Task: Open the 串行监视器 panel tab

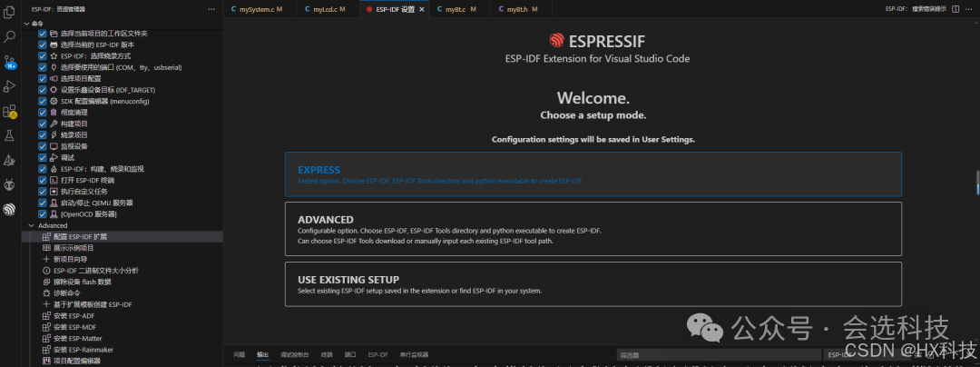Action: (x=415, y=354)
